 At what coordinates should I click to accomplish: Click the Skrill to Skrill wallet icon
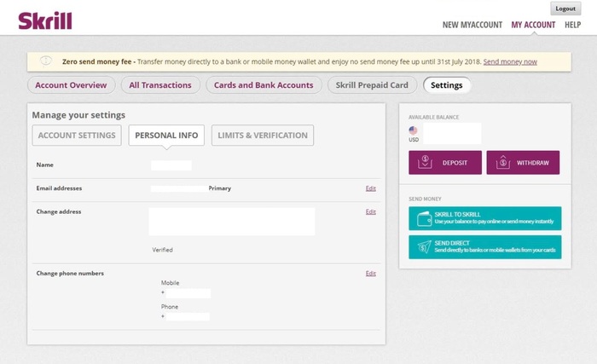click(x=422, y=218)
